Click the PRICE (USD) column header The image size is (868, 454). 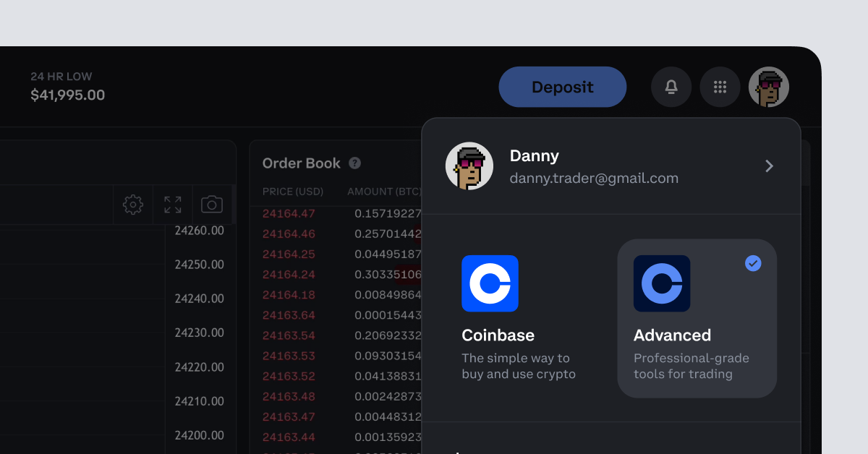pyautogui.click(x=294, y=192)
